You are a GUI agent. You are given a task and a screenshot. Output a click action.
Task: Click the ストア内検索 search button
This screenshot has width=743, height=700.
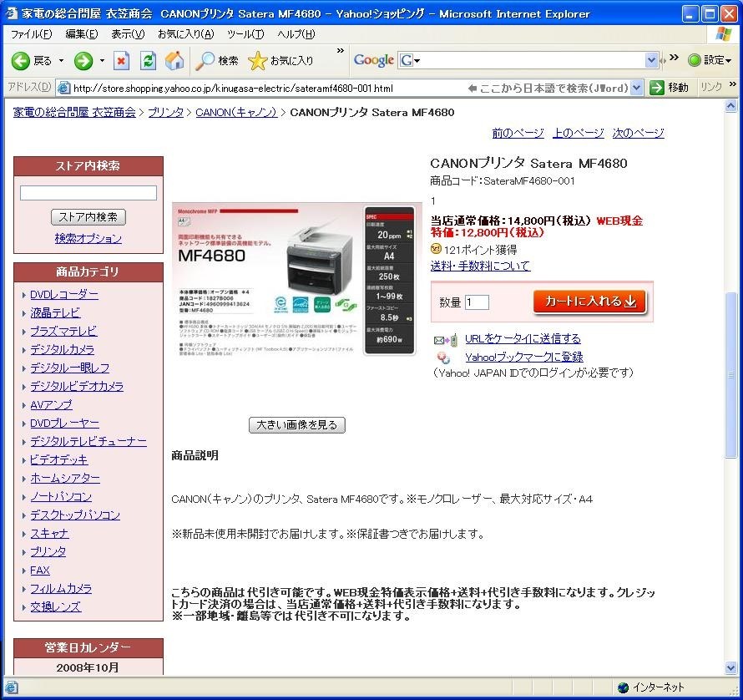pos(88,217)
